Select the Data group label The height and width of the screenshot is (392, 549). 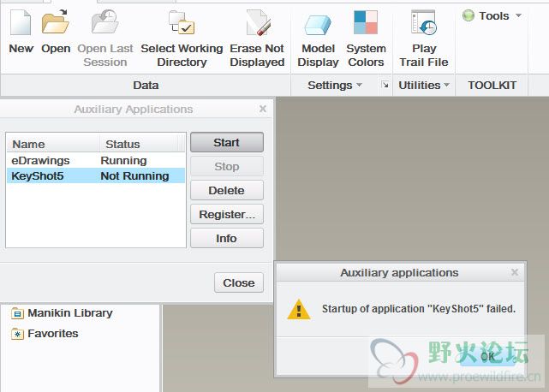[x=146, y=85]
